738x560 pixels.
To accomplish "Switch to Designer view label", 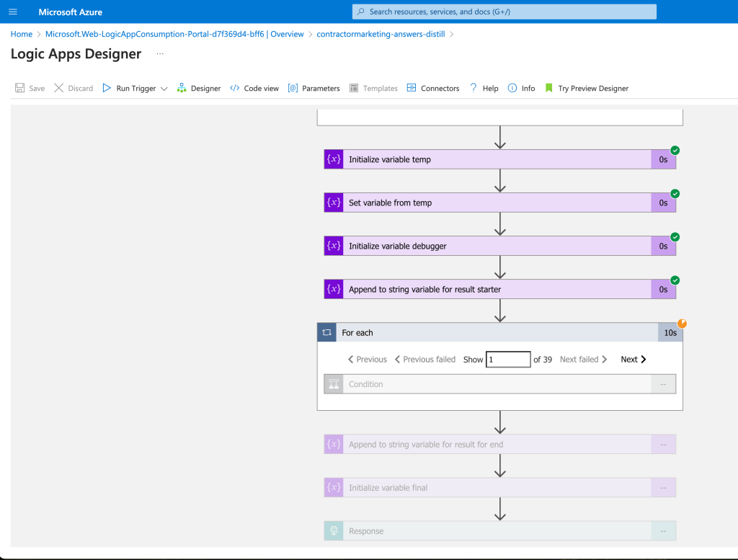I will 205,89.
